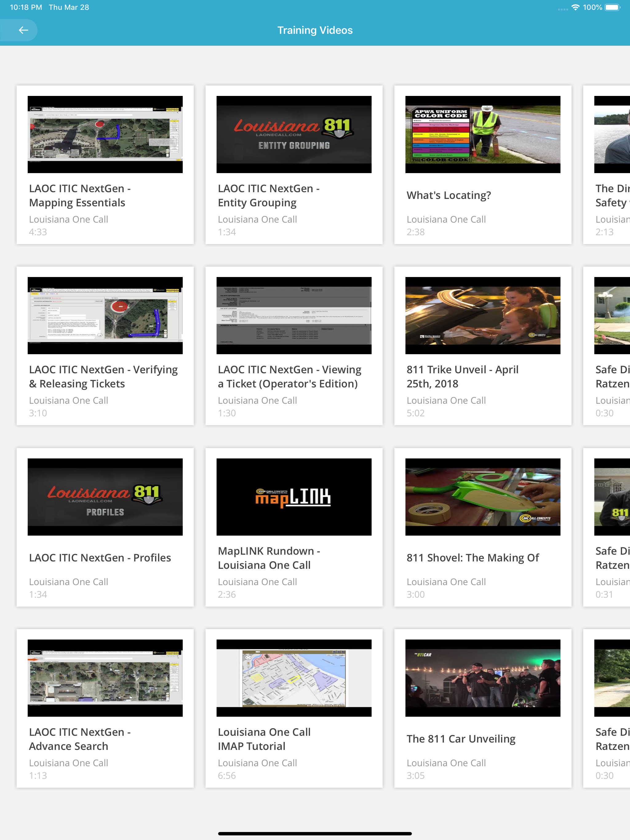Select 'MapLINK Rundown - Louisiana One Call' title
The height and width of the screenshot is (840, 630).
[269, 558]
